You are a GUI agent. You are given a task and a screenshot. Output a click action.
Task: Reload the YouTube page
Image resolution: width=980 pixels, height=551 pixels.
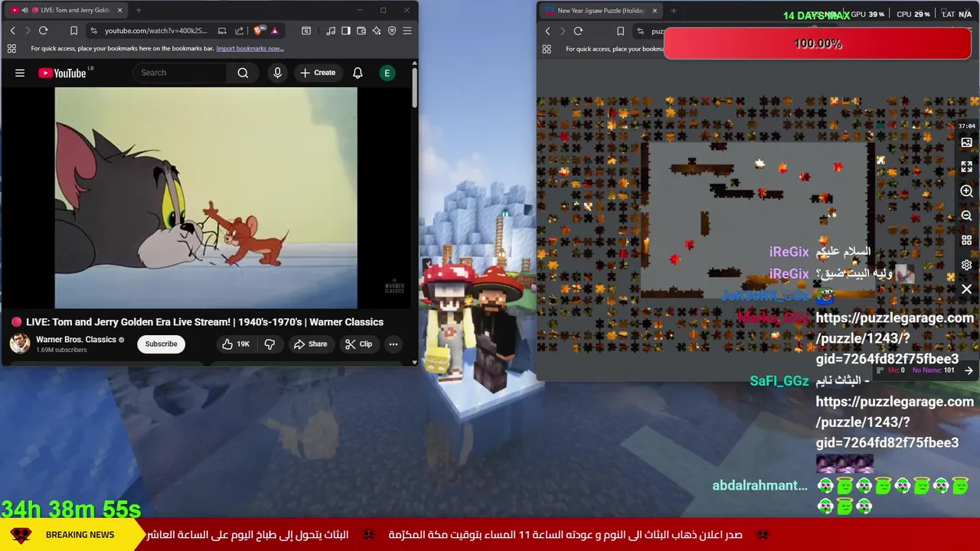click(43, 31)
